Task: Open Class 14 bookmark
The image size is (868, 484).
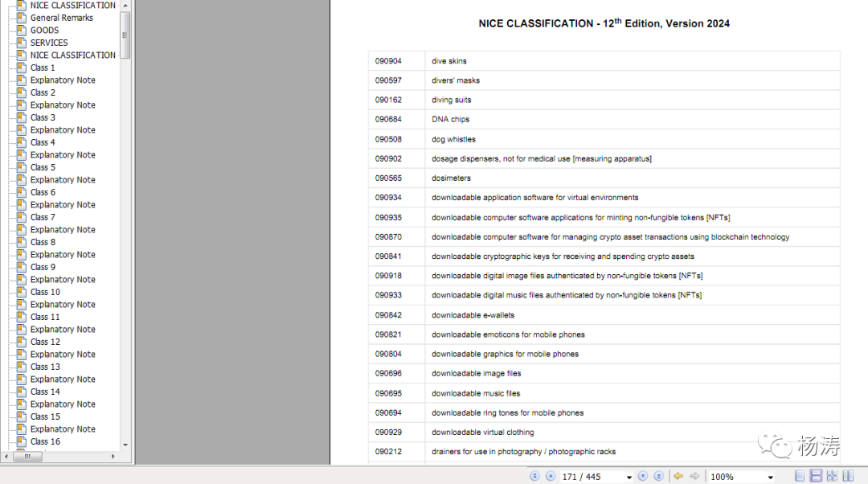Action: click(45, 392)
